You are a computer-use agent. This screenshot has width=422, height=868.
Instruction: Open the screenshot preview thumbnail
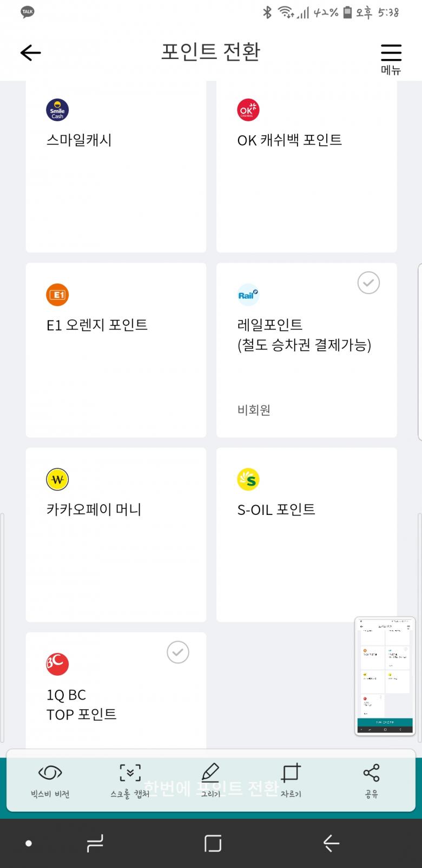point(385,676)
